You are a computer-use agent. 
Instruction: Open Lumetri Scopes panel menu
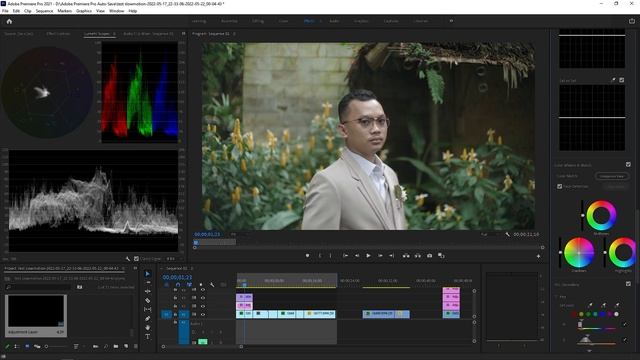coord(114,34)
